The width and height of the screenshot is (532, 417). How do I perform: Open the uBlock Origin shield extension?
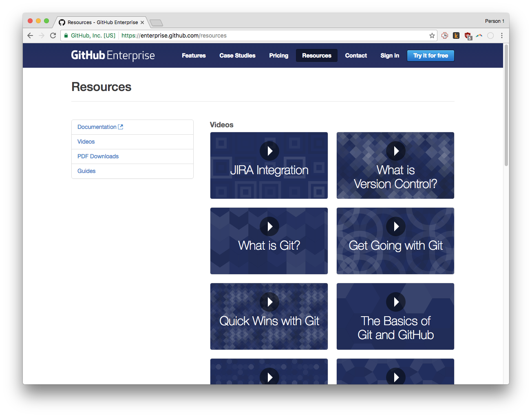(x=468, y=36)
